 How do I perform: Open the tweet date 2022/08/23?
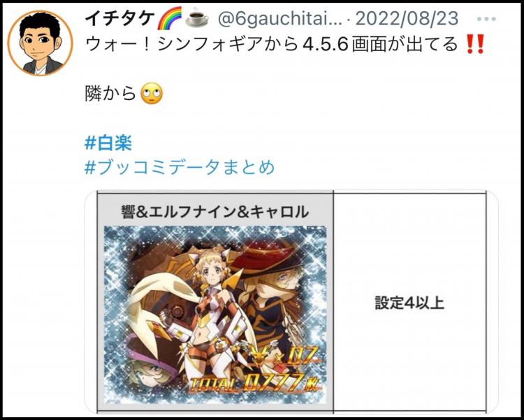point(407,19)
